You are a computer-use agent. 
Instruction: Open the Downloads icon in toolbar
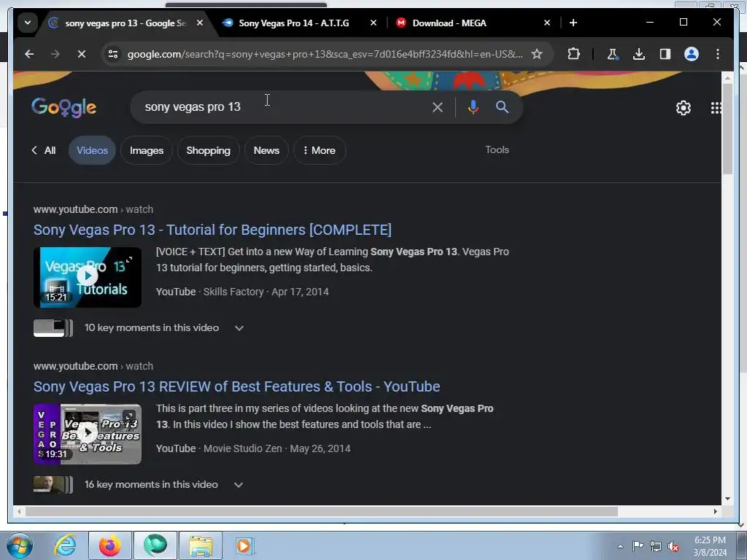[x=639, y=54]
